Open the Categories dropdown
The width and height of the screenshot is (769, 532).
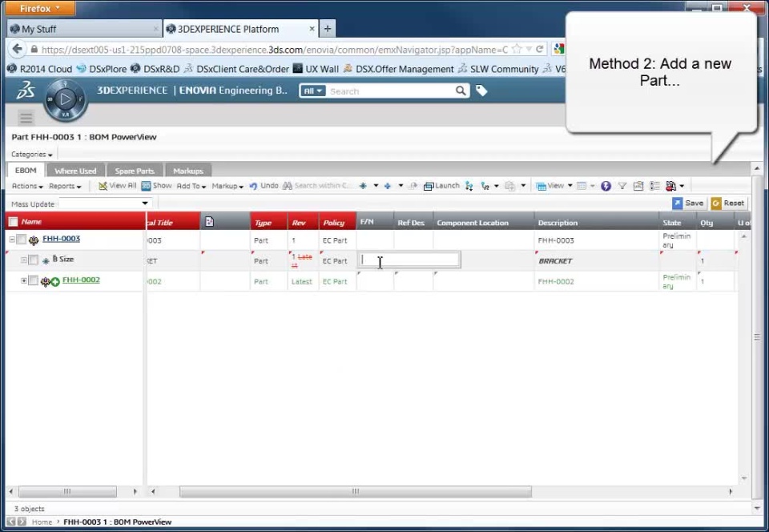(32, 155)
